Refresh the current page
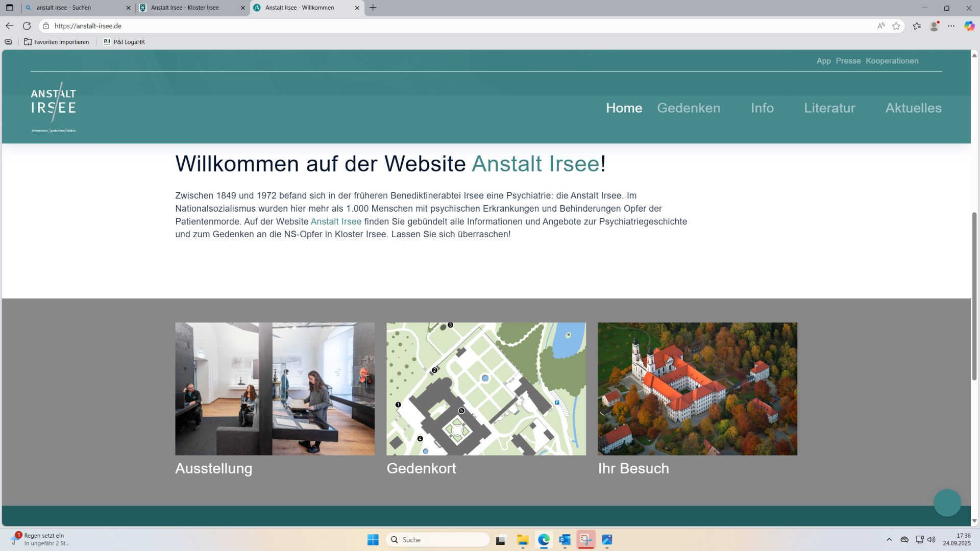Viewport: 980px width, 551px height. click(26, 26)
